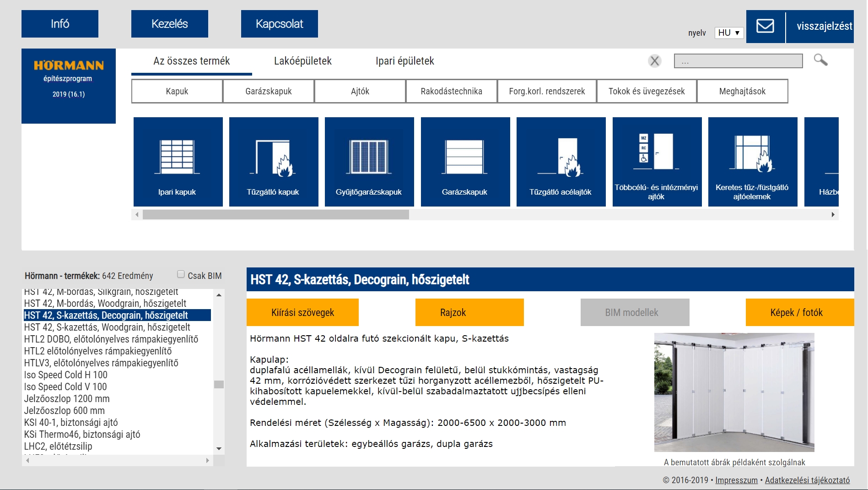Select KSI 40-1, biztonsági ajtó

tap(71, 422)
